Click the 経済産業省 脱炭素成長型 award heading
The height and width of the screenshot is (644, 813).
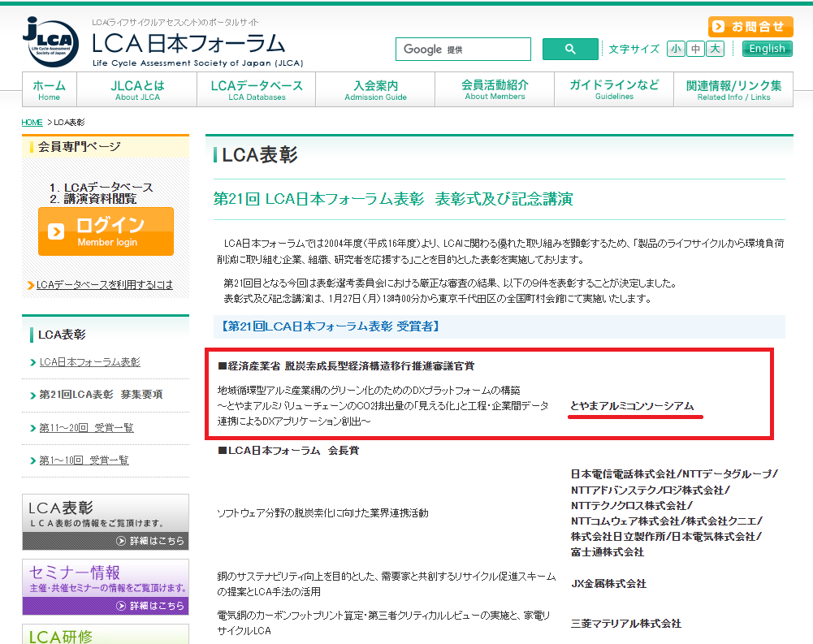pos(346,366)
